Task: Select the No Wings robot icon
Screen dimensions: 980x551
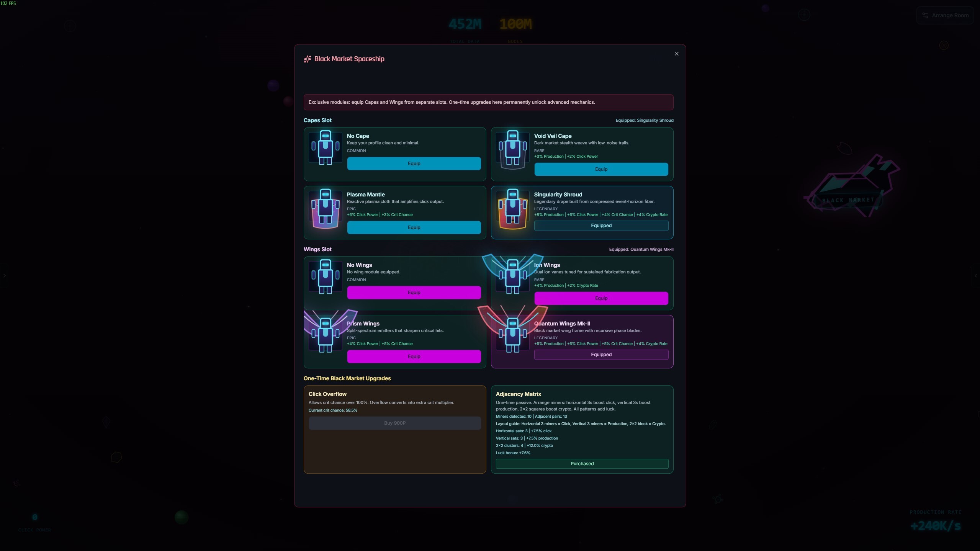Action: pos(325,276)
